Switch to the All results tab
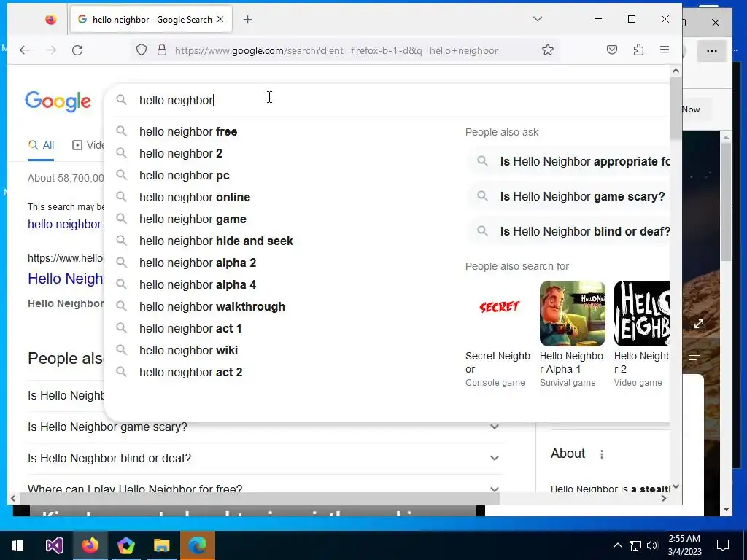747x560 pixels. coord(41,145)
